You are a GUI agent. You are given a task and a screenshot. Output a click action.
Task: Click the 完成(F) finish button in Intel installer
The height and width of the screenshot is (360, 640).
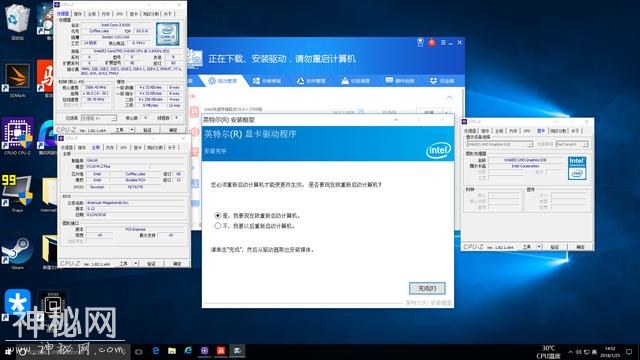(427, 288)
